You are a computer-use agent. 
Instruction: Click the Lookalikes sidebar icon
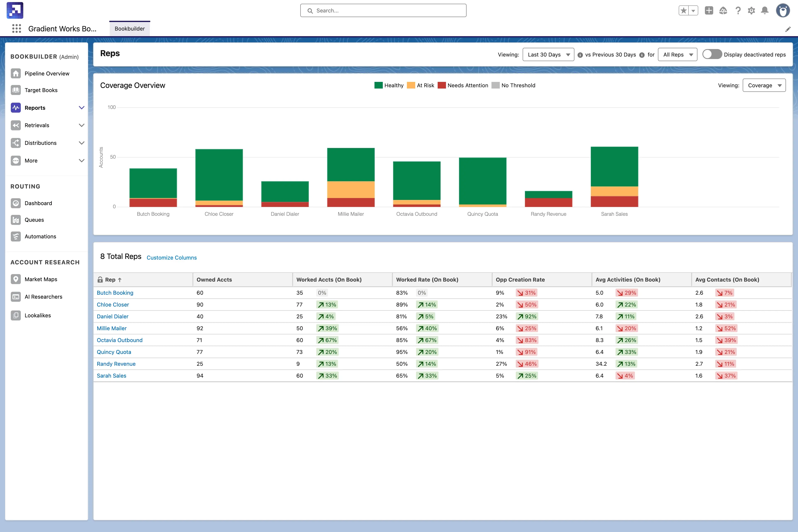16,315
